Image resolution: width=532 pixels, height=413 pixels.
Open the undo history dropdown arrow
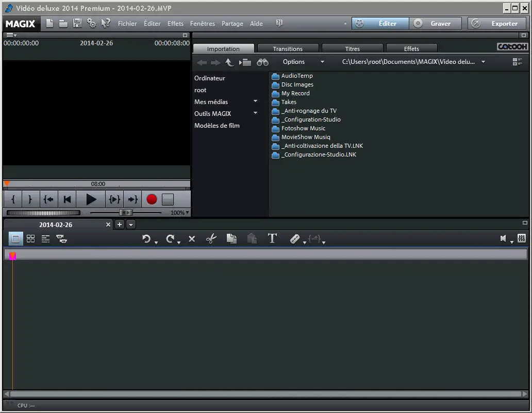coord(156,242)
